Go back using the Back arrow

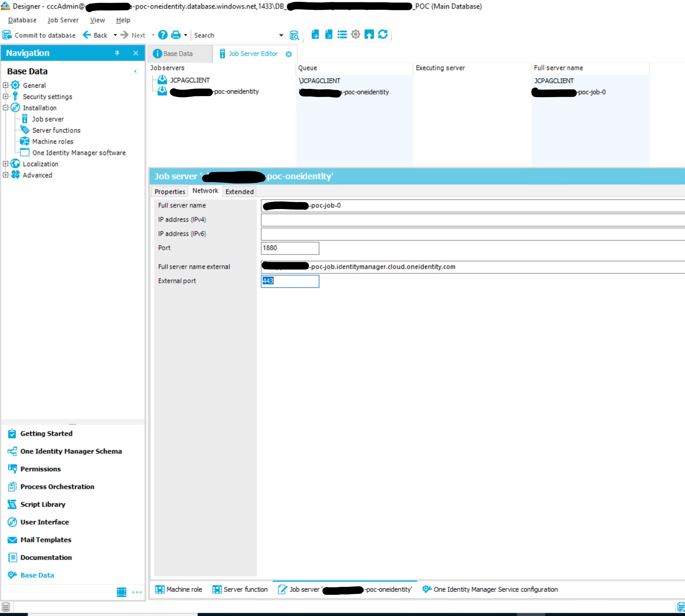pyautogui.click(x=95, y=35)
